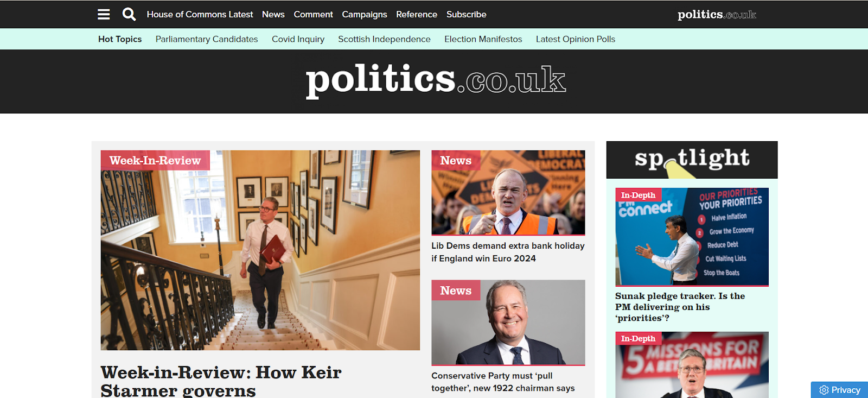Go to Campaigns section
This screenshot has height=398, width=868.
point(365,14)
